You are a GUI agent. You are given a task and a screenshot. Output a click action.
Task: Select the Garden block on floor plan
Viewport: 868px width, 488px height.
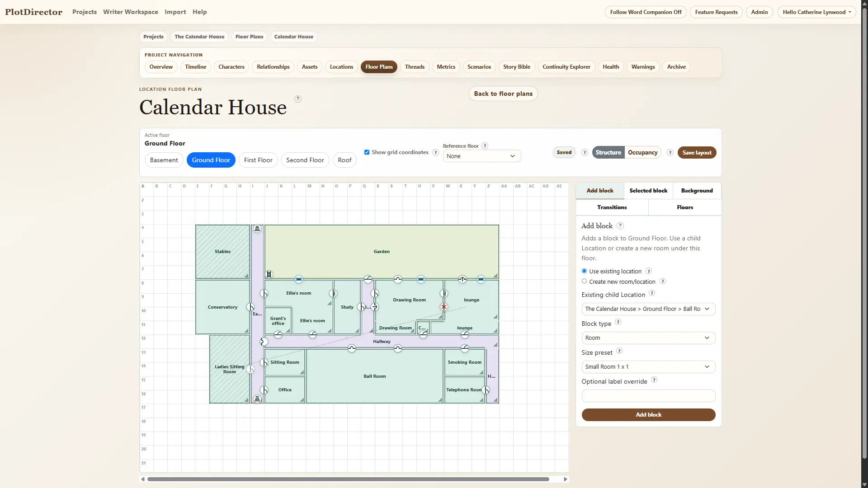[x=382, y=252]
